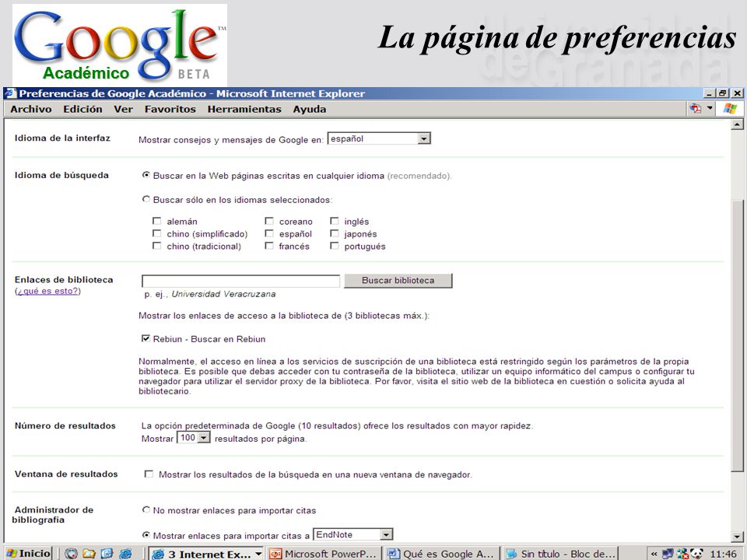Click the Windows logo throbber icon
Screen dimensions: 747x560
coord(730,109)
